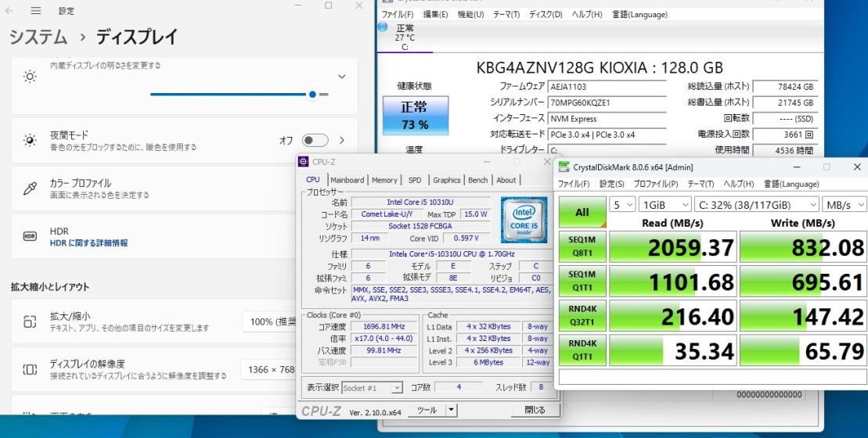Click the CPU-Z title bar icon

(x=304, y=161)
